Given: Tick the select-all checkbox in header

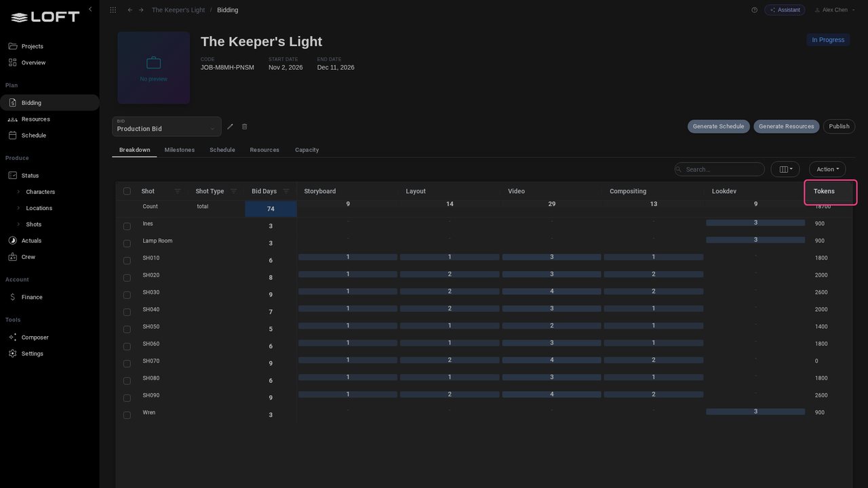Looking at the screenshot, I should pyautogui.click(x=127, y=191).
